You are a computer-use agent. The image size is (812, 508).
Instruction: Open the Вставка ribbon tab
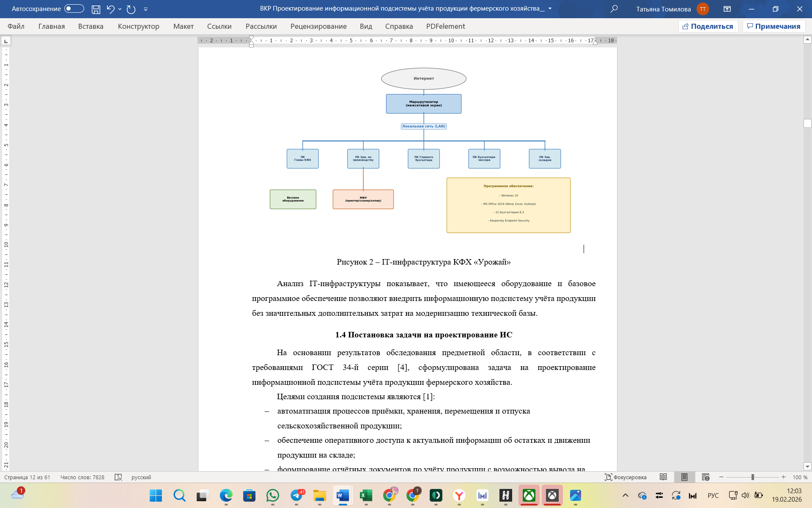click(x=91, y=26)
